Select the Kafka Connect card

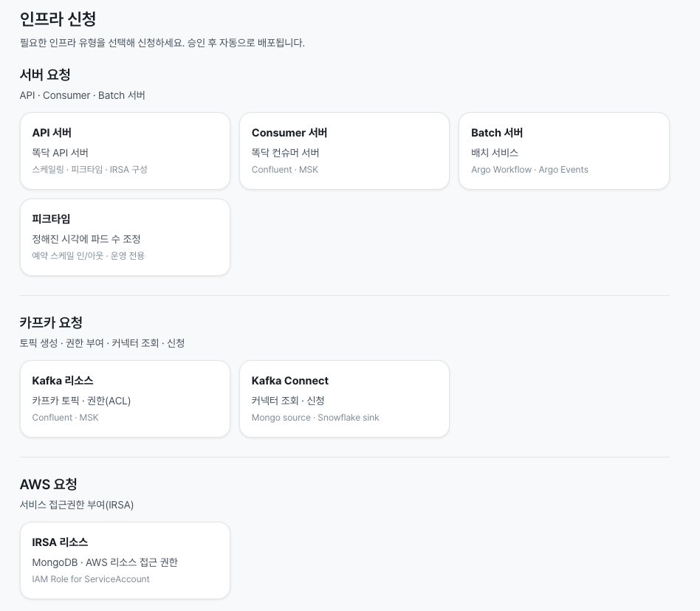click(344, 398)
